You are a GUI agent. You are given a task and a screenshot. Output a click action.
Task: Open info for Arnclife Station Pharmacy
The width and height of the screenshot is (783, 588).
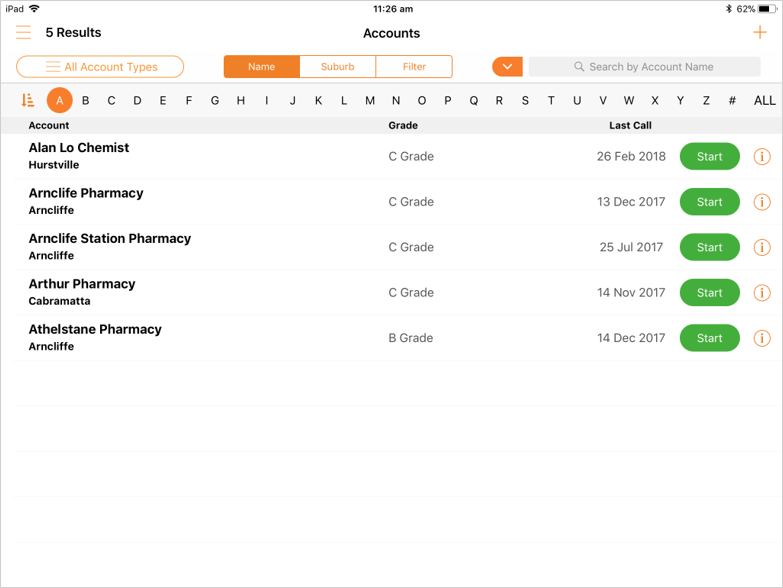tap(762, 248)
